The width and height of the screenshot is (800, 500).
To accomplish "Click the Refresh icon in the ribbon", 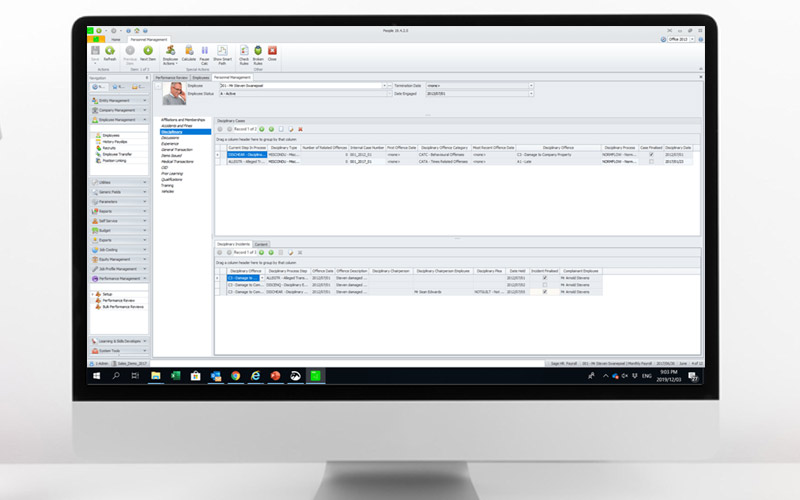I will click(109, 51).
